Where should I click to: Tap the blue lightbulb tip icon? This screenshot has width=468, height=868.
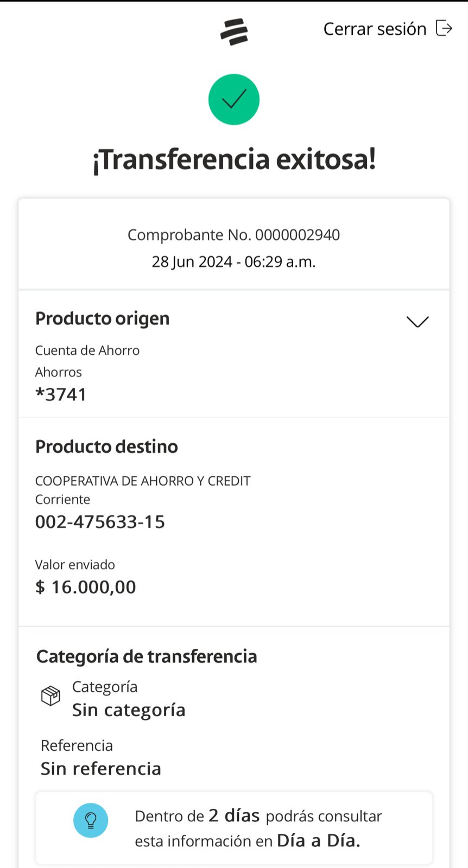pos(91,820)
